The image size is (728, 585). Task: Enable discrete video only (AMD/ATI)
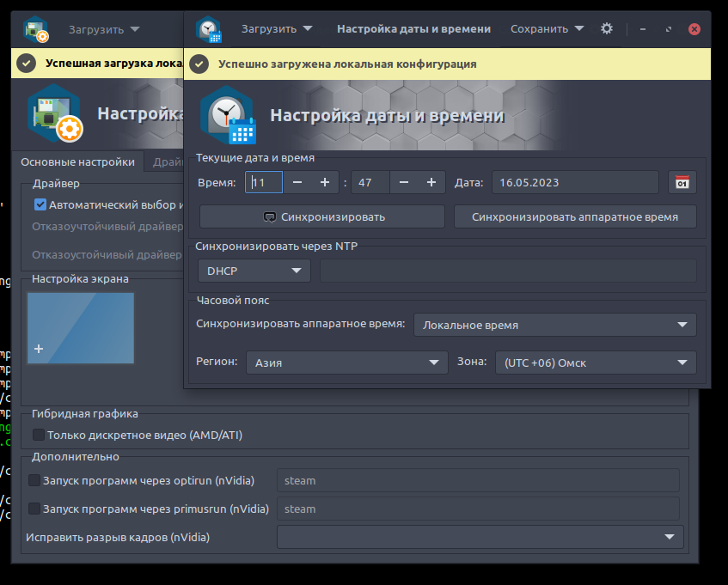coord(39,435)
